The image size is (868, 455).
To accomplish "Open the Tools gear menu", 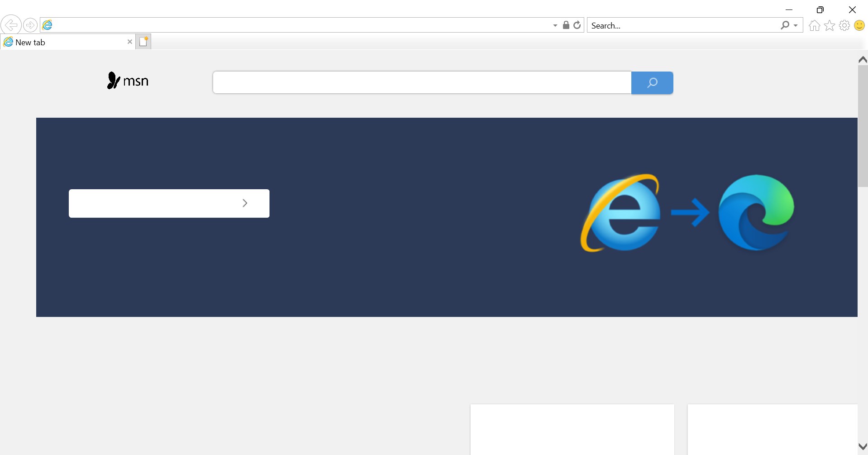I will pos(844,26).
